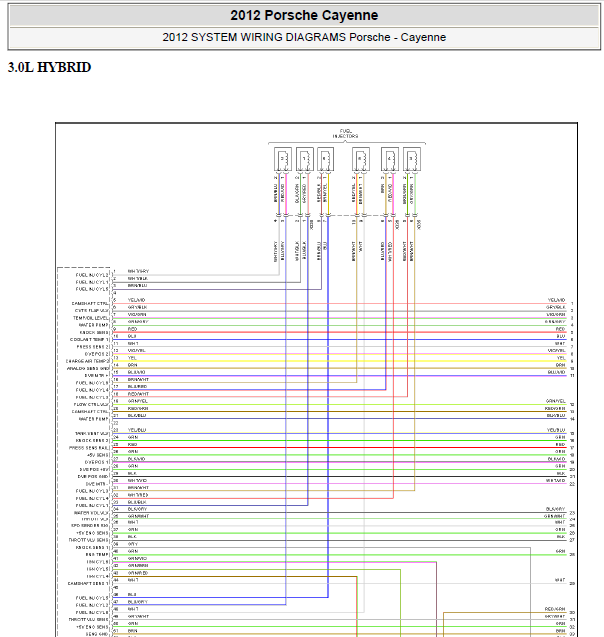This screenshot has width=604, height=637.
Task: Click the 'DVE MTR -' pin label
Action: tap(97, 484)
